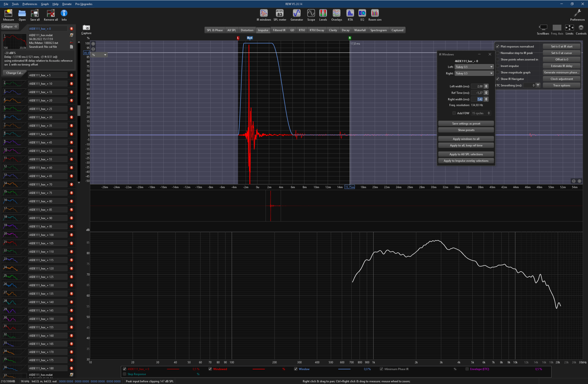Click Generate minimum phase button
Screen dimensions: 588x384
(562, 72)
